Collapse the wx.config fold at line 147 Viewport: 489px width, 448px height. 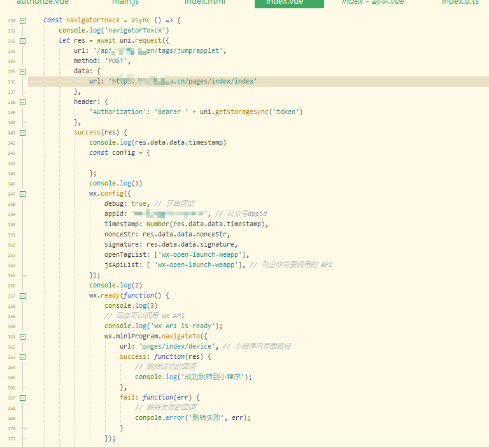pos(22,194)
